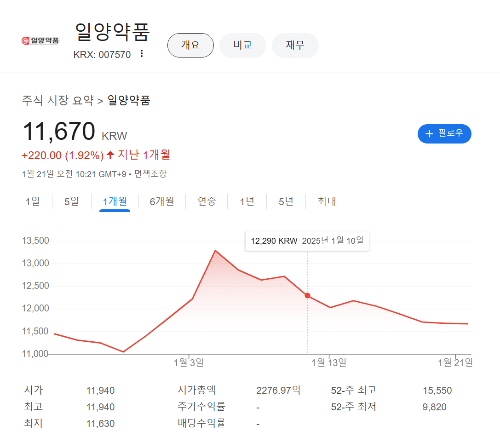Click the 배당수익률 label
Viewport: 500px width, 436px height.
pos(201,423)
